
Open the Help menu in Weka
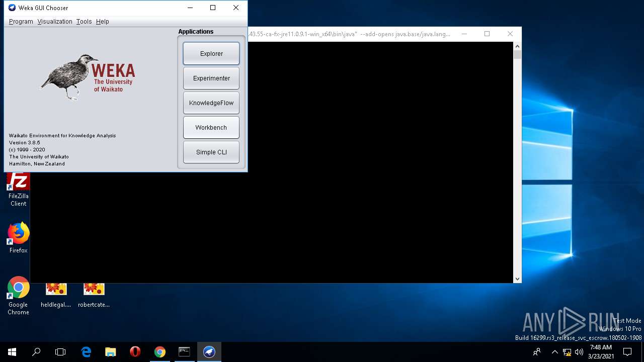[103, 22]
